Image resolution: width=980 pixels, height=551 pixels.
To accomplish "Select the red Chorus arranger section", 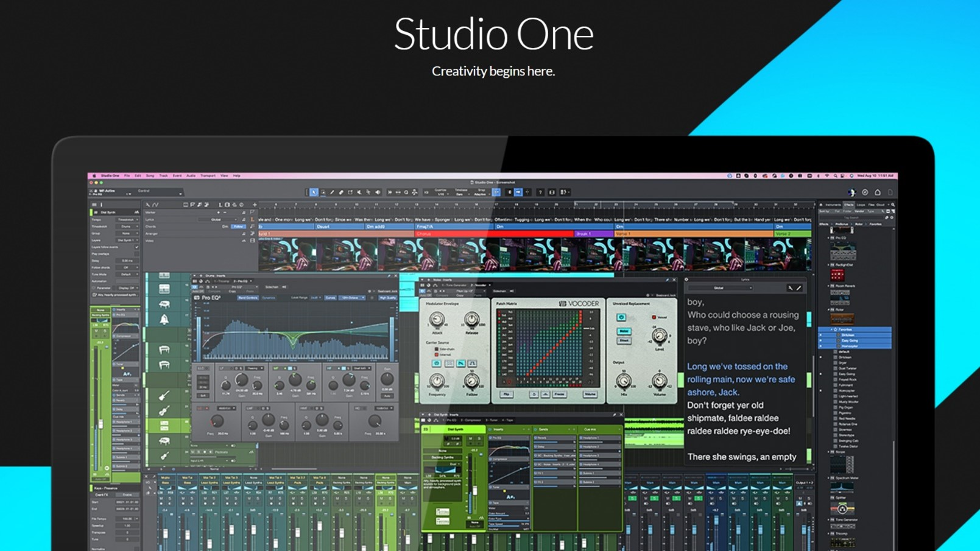I will coord(494,233).
